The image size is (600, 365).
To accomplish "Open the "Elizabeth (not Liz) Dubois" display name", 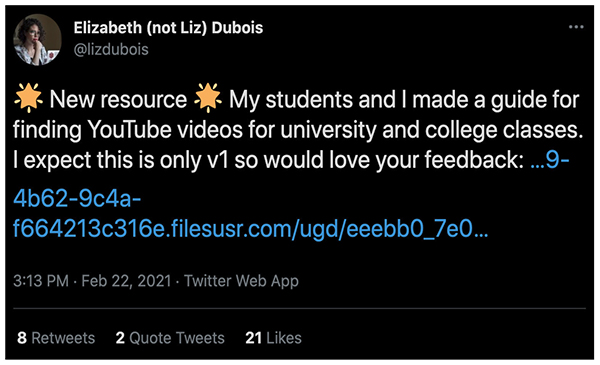I will pyautogui.click(x=168, y=28).
